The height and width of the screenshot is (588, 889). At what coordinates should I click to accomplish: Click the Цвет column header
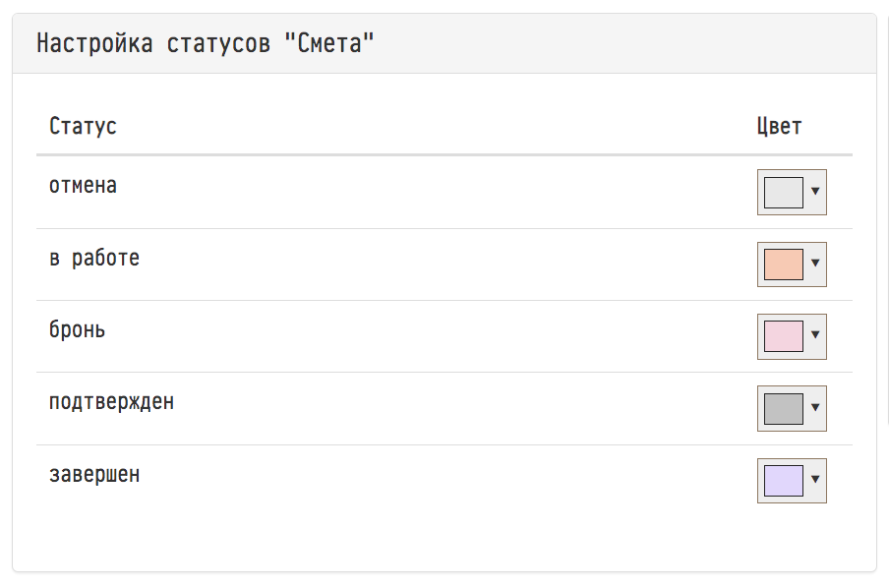[779, 127]
